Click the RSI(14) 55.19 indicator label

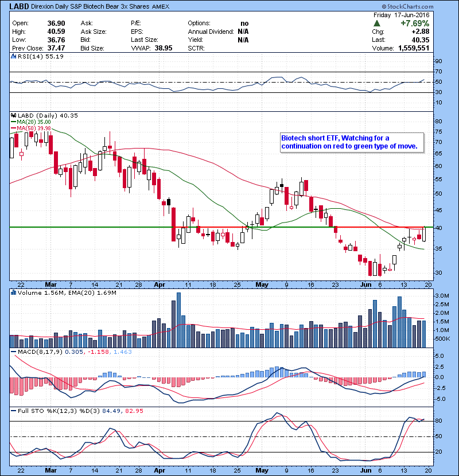click(x=40, y=56)
